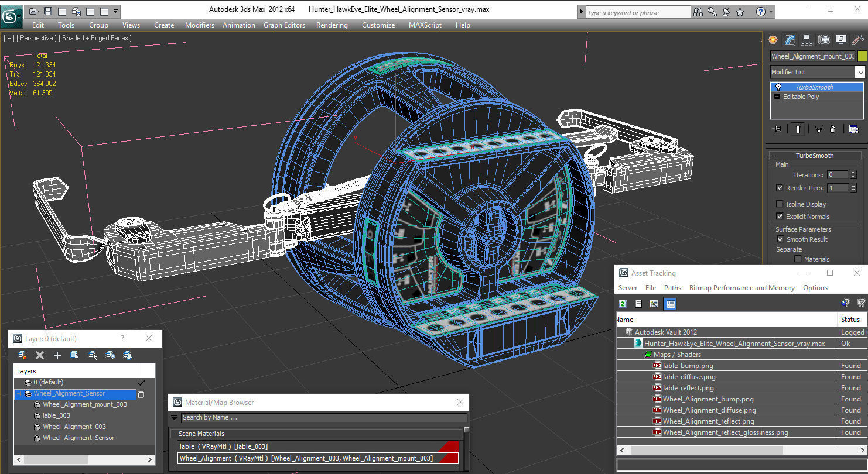Click the Shaded + Edged Faces label
868x474 pixels.
pos(96,38)
